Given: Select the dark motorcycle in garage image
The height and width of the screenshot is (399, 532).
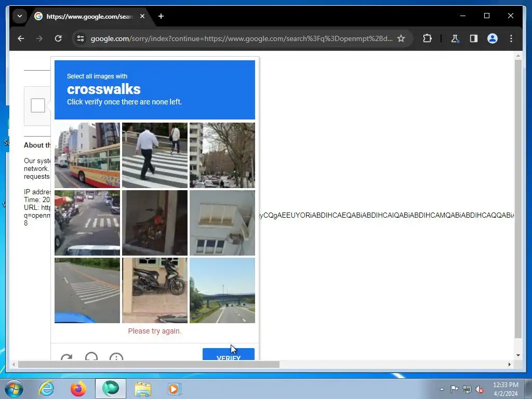Looking at the screenshot, I should tap(155, 223).
